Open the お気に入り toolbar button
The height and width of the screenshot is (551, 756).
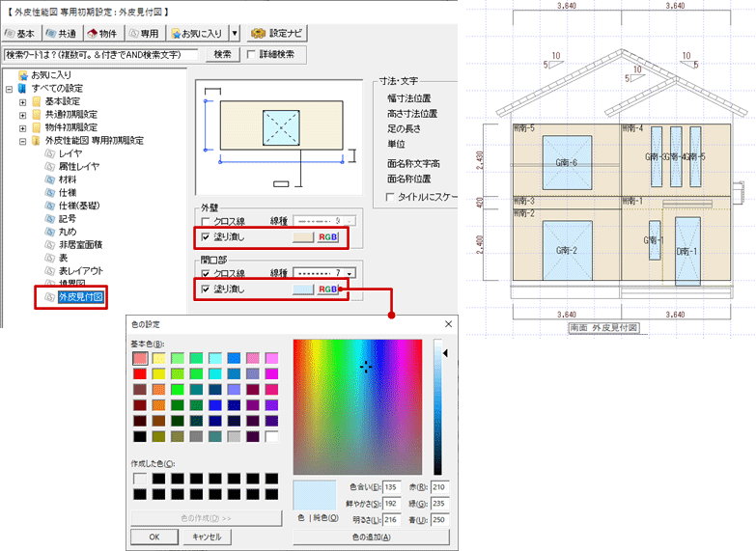196,33
